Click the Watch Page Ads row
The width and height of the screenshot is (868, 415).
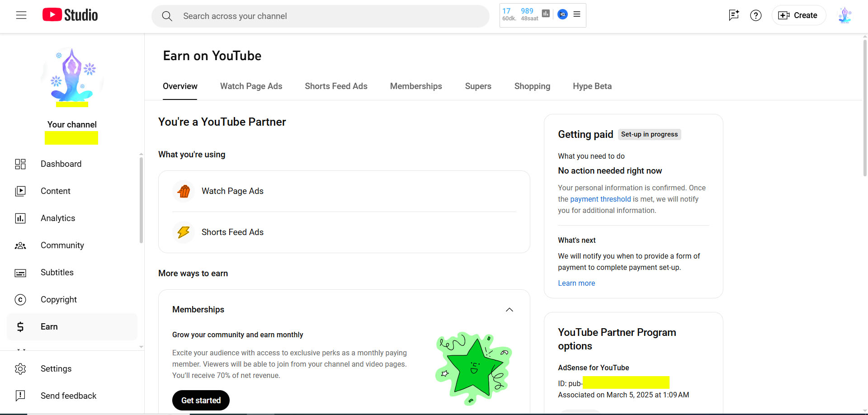(344, 191)
